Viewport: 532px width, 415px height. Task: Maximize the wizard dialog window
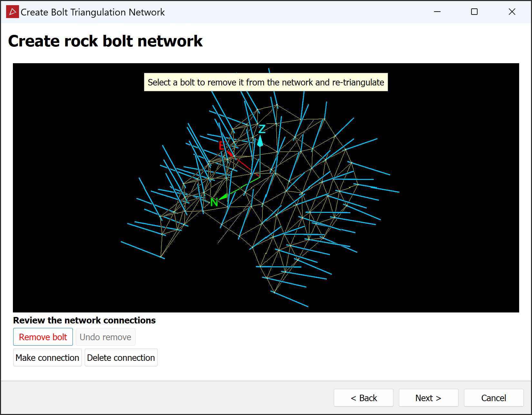[474, 12]
